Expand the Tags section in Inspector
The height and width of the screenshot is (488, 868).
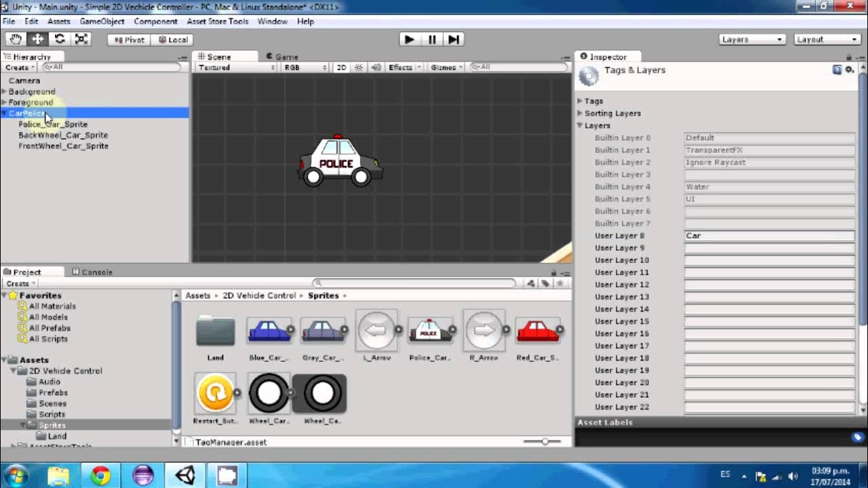coord(580,101)
